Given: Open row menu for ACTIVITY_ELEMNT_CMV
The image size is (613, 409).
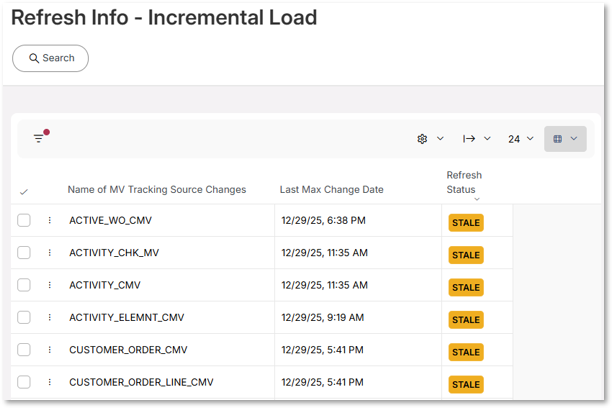Looking at the screenshot, I should pyautogui.click(x=50, y=317).
